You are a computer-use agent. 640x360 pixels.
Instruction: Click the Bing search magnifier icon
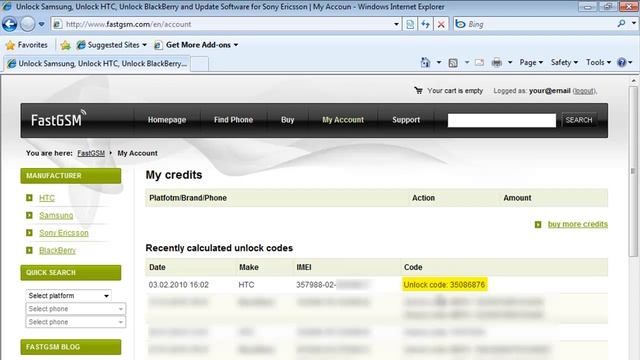point(621,24)
